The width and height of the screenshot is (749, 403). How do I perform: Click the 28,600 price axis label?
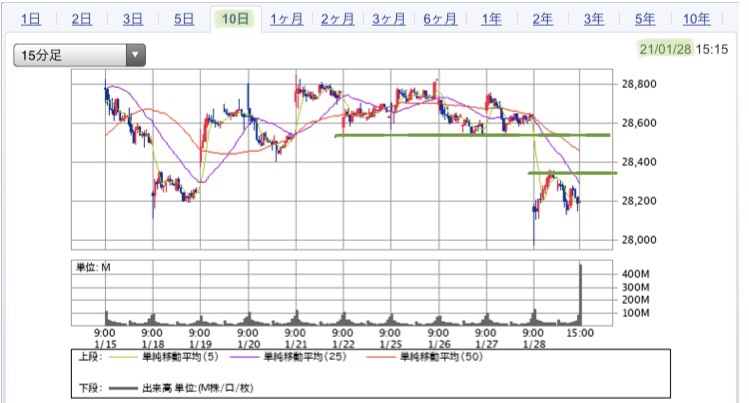(x=639, y=123)
